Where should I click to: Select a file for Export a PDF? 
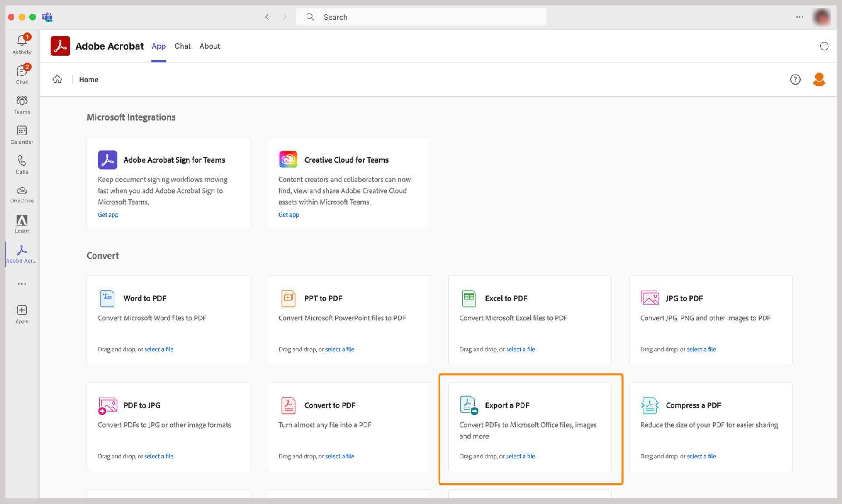pyautogui.click(x=520, y=456)
